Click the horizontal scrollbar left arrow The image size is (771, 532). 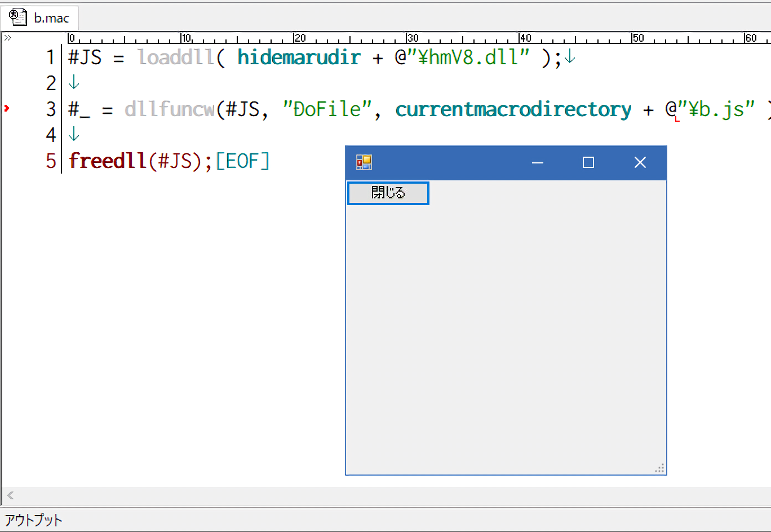tap(10, 496)
